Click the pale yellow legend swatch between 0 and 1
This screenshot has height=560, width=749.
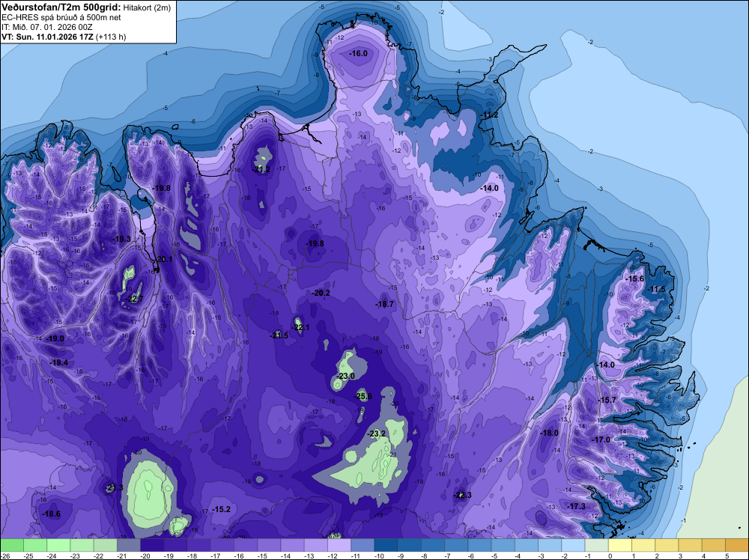[x=620, y=545]
